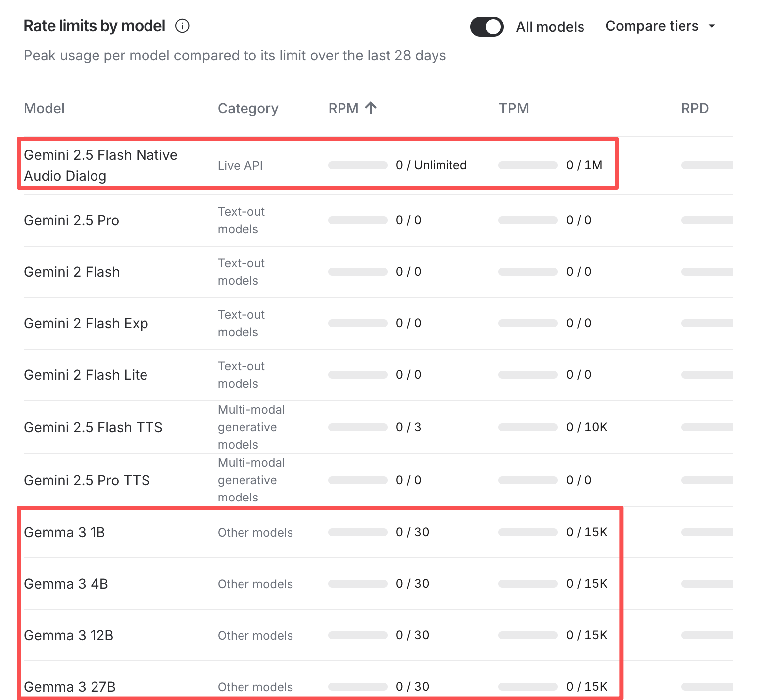Select the Gemini 2.5 Flash Native Audio Dialog model name

point(100,165)
